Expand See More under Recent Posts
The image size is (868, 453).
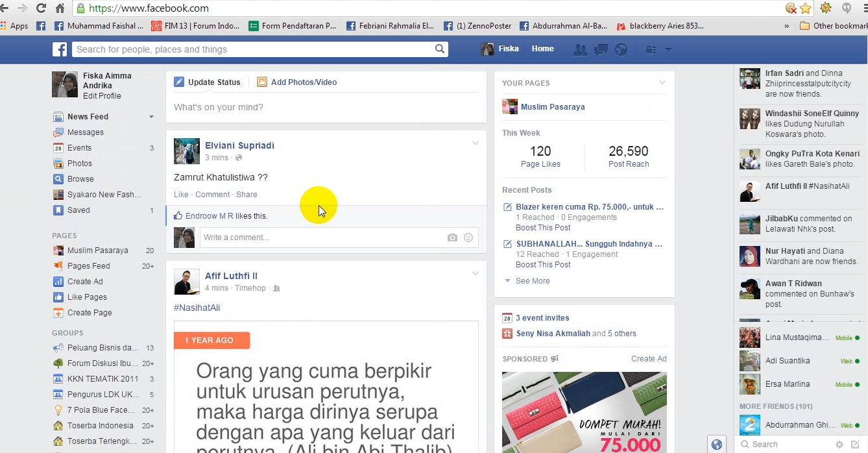[532, 281]
